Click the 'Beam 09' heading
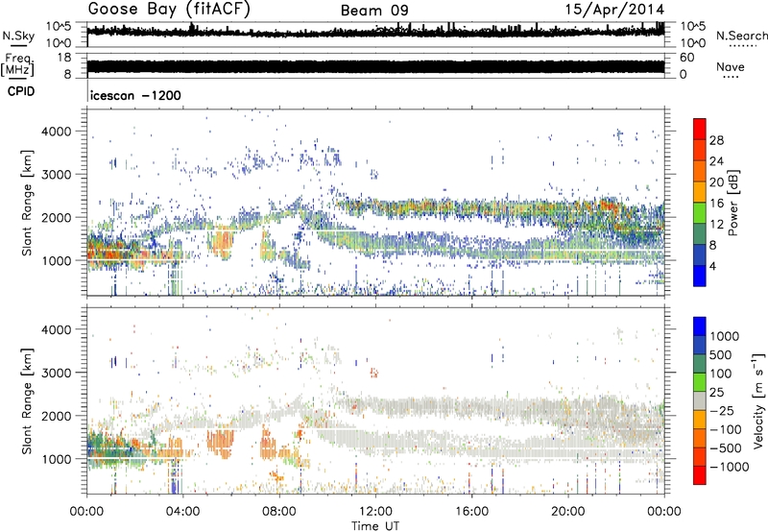The width and height of the screenshot is (768, 532). coord(374,11)
